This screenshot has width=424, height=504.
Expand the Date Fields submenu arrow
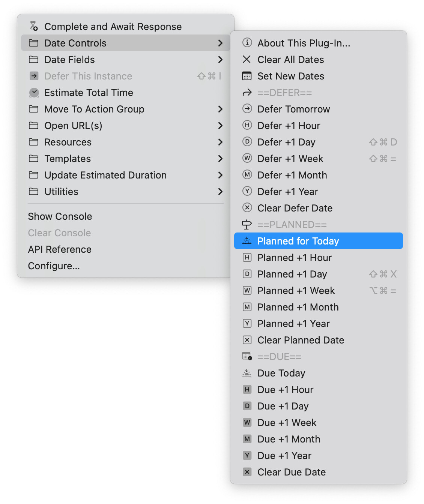pos(220,60)
